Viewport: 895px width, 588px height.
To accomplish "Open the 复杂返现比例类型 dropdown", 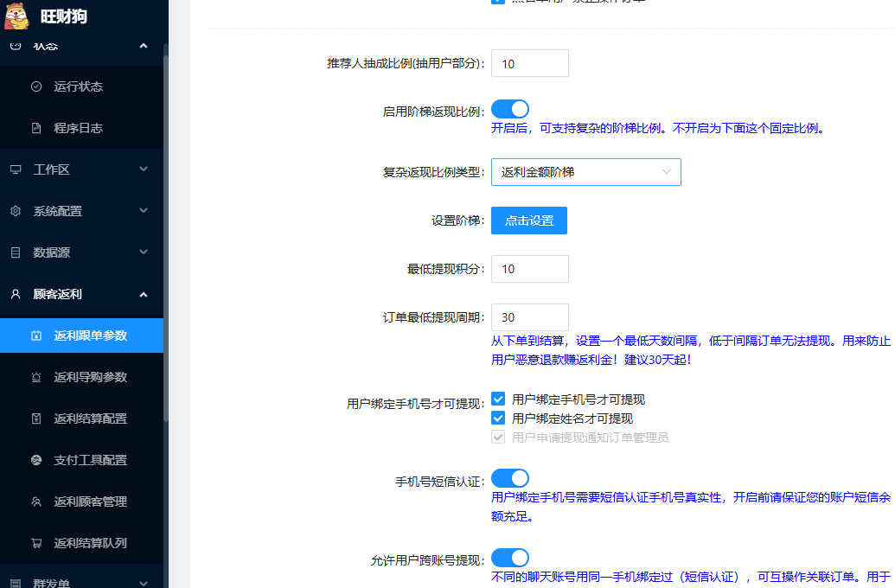I will 585,172.
